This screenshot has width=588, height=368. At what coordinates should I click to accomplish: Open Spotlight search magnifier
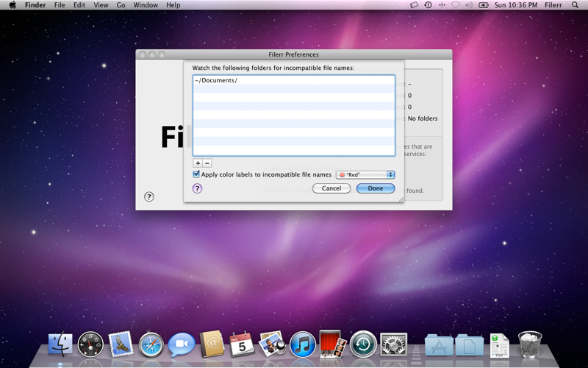pos(575,5)
